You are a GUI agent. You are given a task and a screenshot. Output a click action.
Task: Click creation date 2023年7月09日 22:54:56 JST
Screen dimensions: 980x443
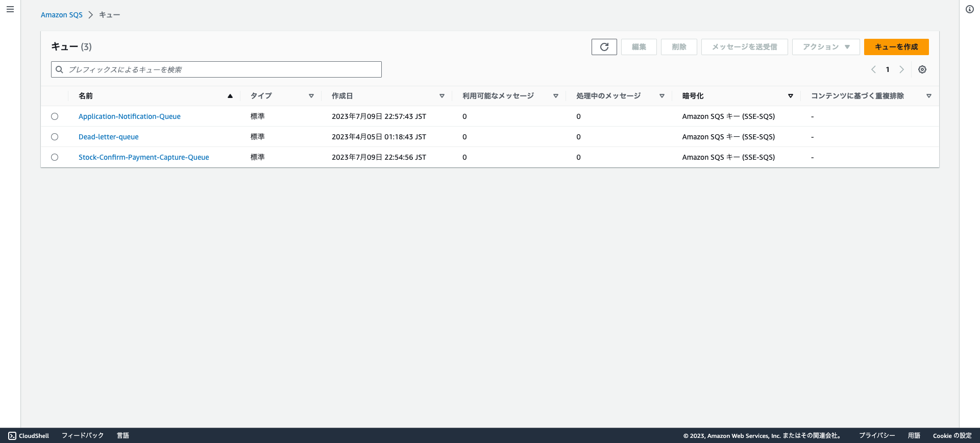(379, 157)
